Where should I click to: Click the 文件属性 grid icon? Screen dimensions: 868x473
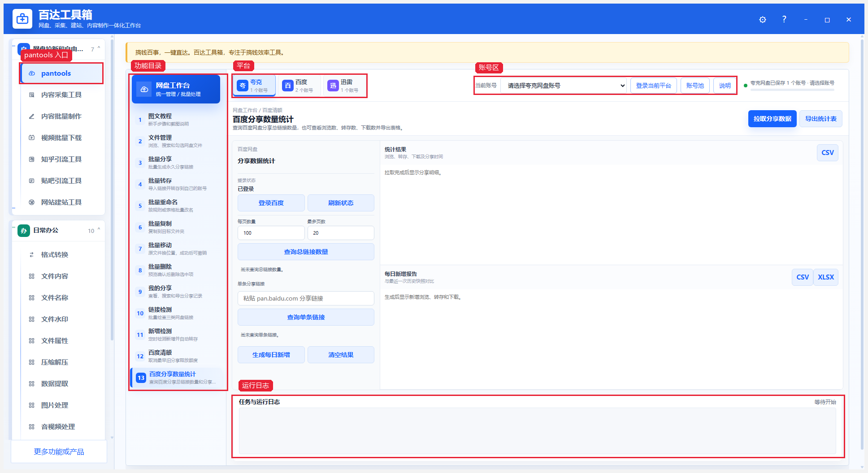pos(32,341)
